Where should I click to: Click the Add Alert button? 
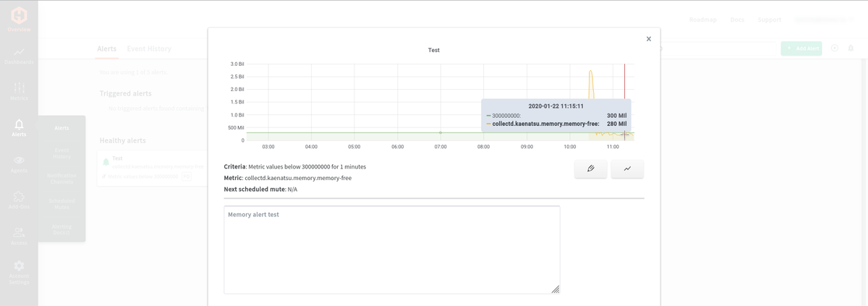[801, 48]
